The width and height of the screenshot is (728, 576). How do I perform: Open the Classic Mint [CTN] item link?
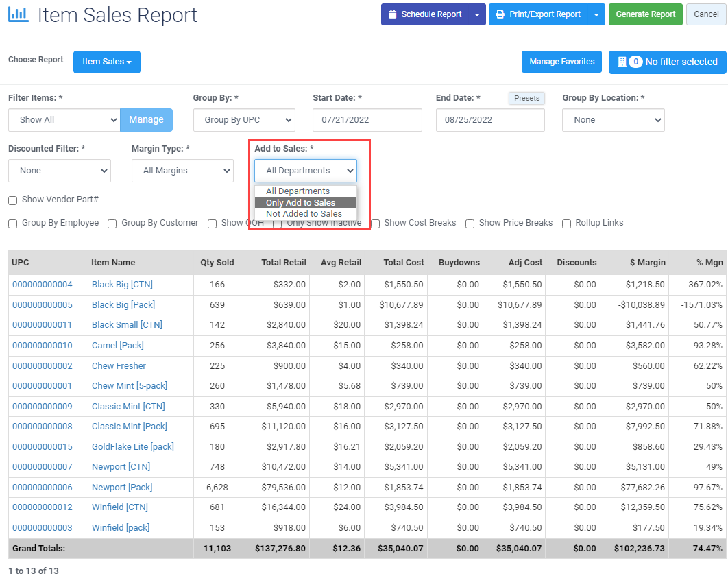128,406
